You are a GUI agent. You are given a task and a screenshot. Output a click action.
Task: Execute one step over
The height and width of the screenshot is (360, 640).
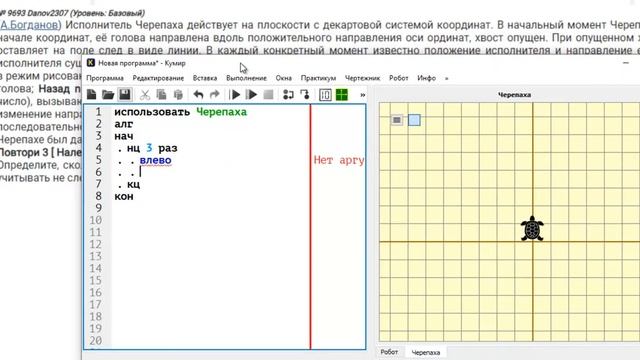point(288,95)
